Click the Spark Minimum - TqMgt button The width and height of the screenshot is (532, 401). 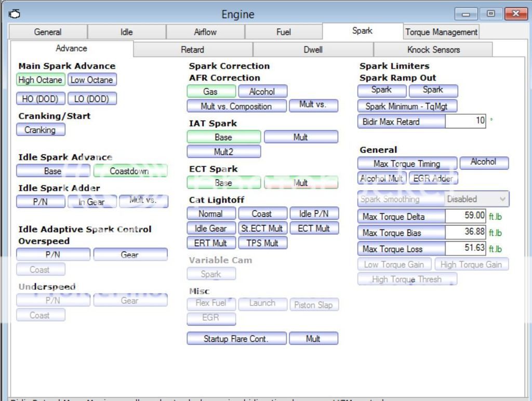pos(407,106)
